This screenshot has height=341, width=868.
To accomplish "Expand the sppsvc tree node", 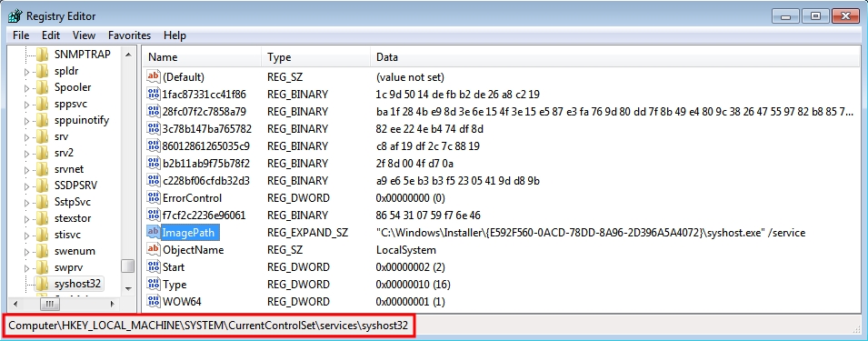I will (26, 104).
